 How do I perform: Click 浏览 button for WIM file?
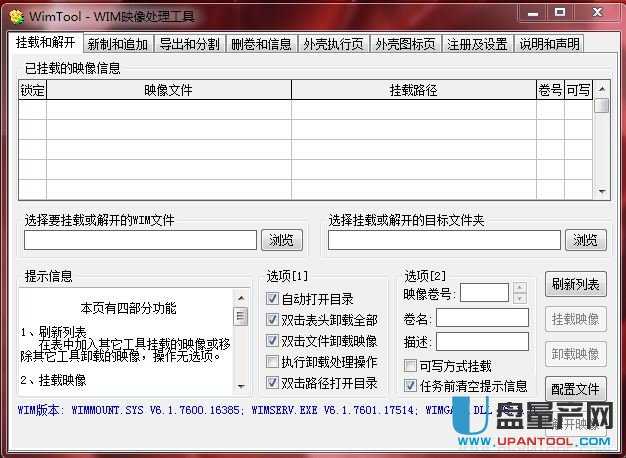[282, 240]
